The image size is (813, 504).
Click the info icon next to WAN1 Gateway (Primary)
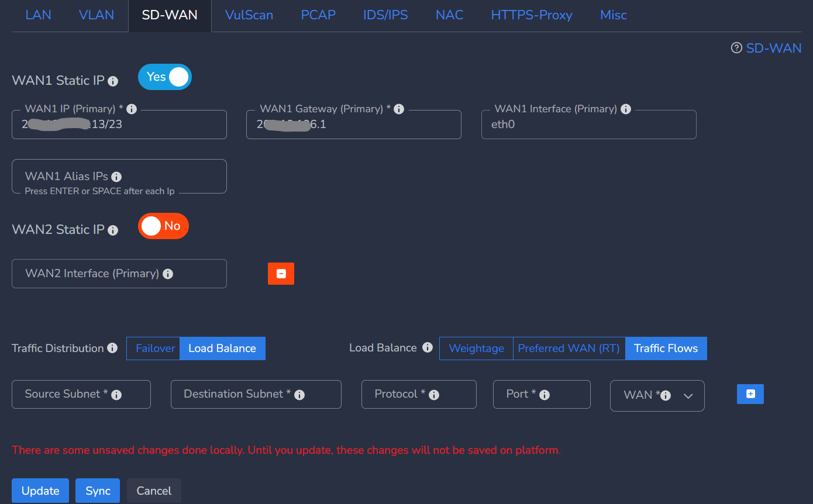pyautogui.click(x=399, y=109)
